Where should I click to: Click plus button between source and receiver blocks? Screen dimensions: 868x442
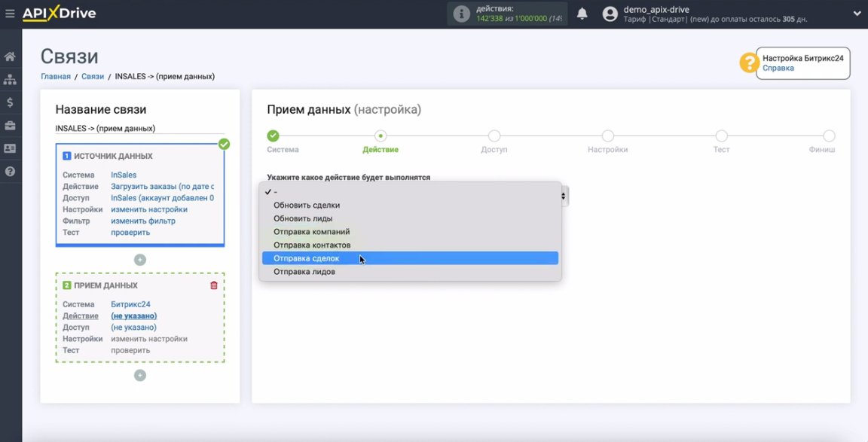coord(140,260)
